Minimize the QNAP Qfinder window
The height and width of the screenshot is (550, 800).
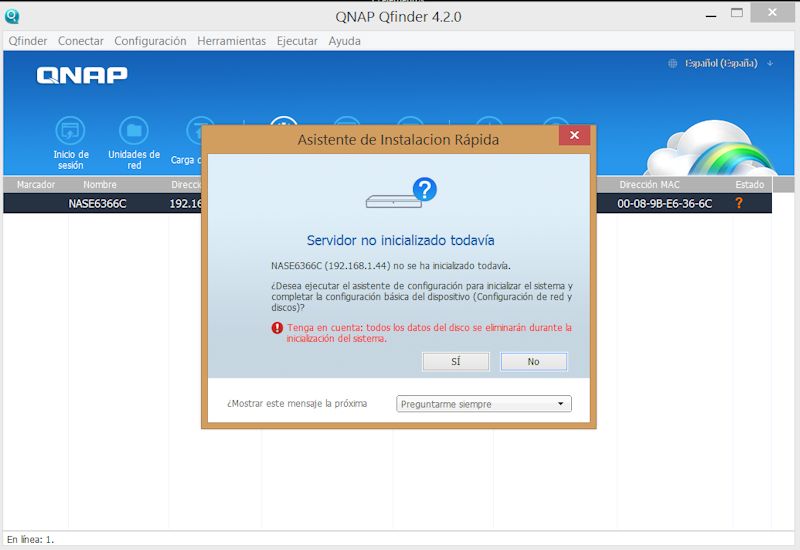pos(711,16)
